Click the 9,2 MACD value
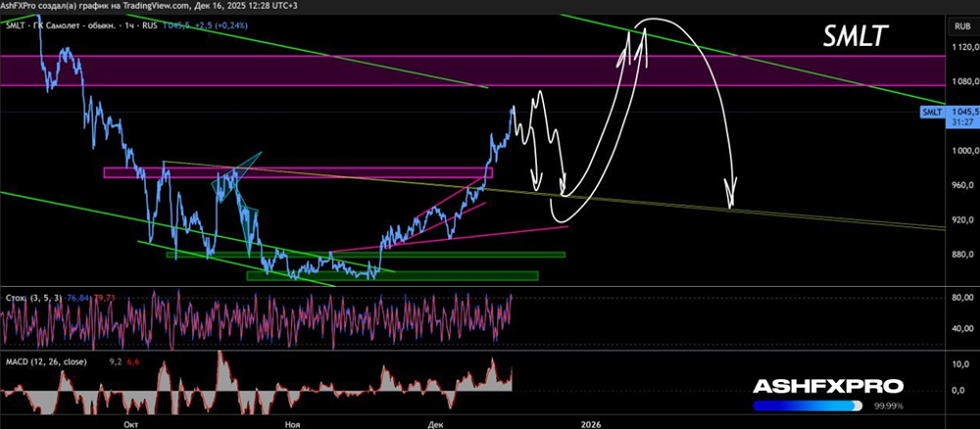Viewport: 980px width, 429px height. pos(114,361)
